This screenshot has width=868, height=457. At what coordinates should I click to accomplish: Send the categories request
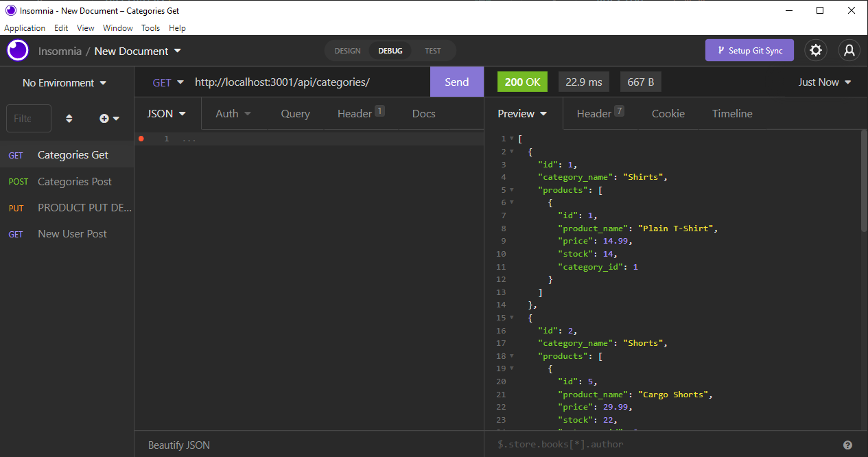[456, 82]
